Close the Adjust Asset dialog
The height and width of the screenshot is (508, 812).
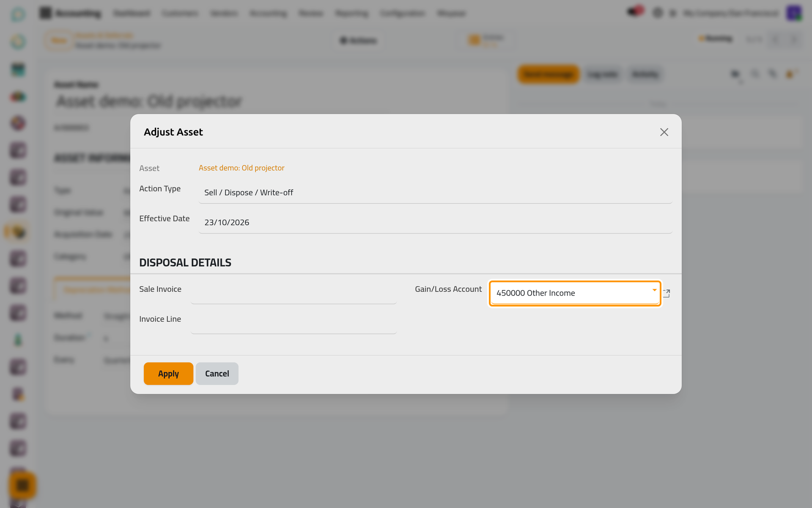[x=664, y=132]
